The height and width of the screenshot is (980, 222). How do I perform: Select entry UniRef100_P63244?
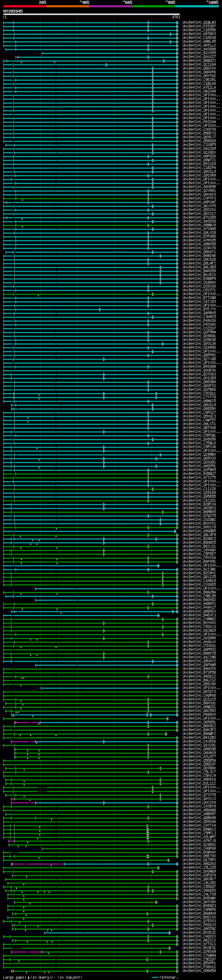tap(199, 122)
